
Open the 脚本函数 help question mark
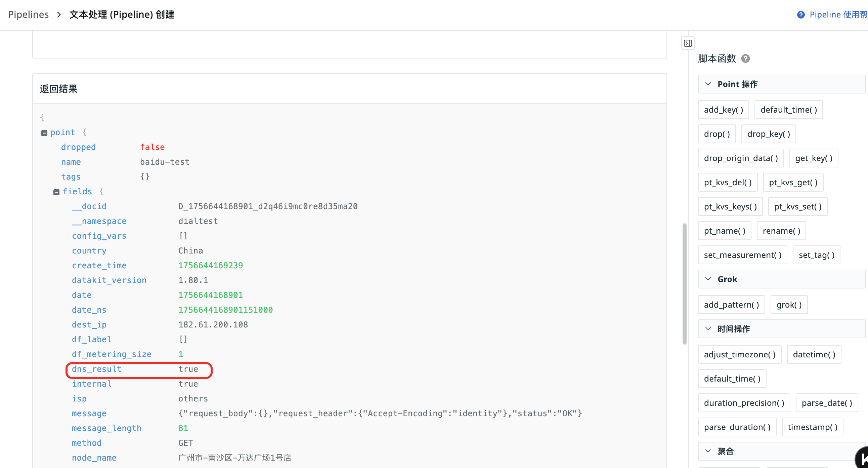(x=745, y=59)
